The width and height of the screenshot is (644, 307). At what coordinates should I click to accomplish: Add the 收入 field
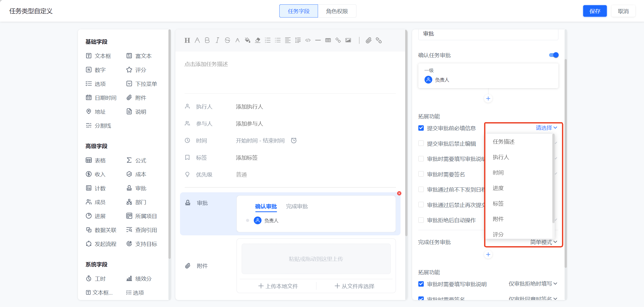(x=96, y=174)
